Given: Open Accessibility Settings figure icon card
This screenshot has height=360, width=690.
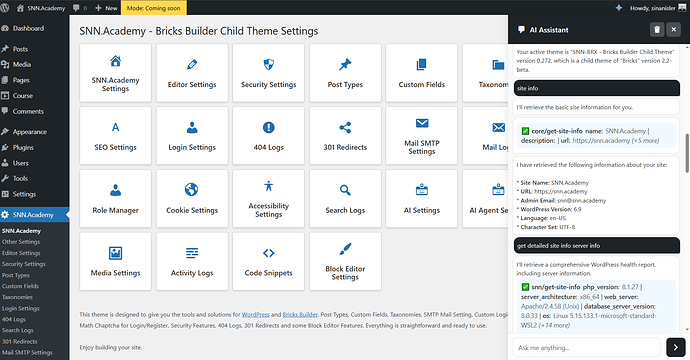Looking at the screenshot, I should (268, 198).
